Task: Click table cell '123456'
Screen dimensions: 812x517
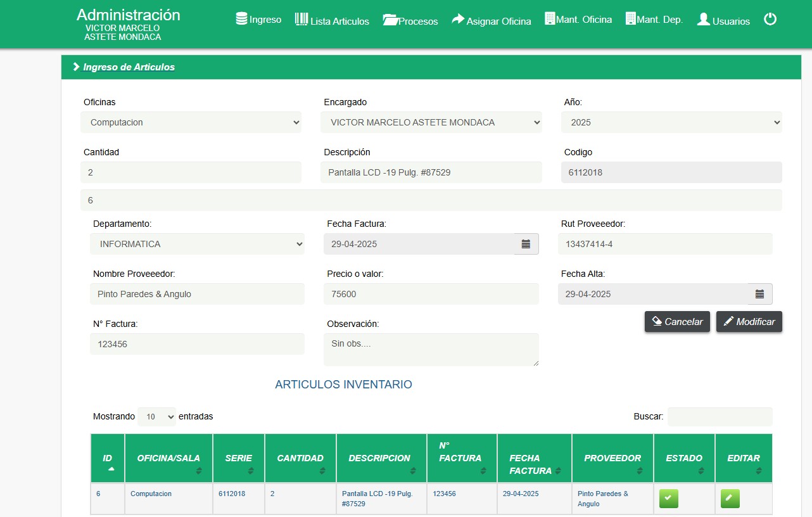Action: click(462, 499)
